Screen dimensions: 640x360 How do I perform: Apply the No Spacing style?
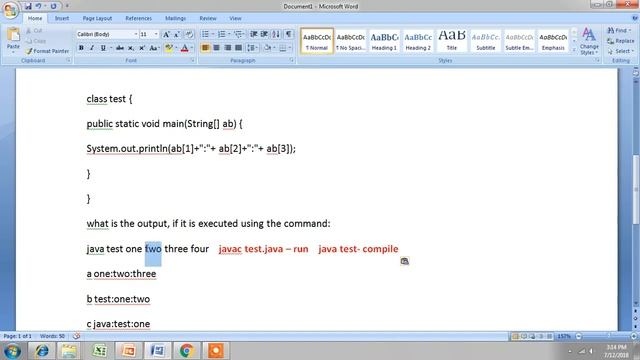click(350, 40)
